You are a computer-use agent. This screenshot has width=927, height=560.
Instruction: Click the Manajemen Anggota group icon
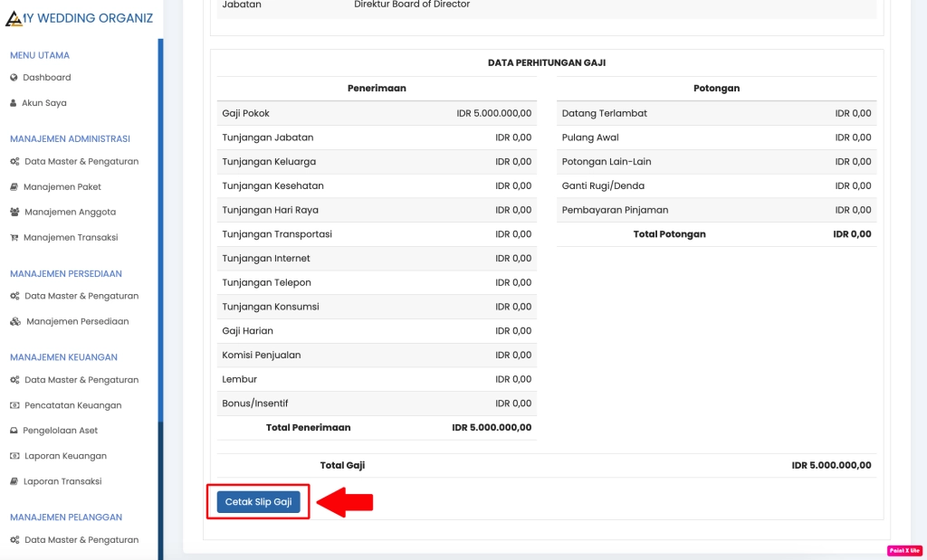click(x=14, y=213)
